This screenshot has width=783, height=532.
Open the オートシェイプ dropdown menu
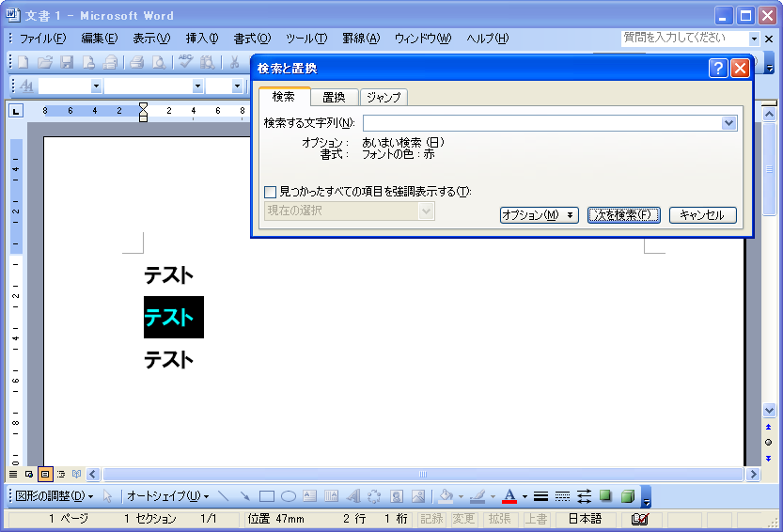pos(167,496)
